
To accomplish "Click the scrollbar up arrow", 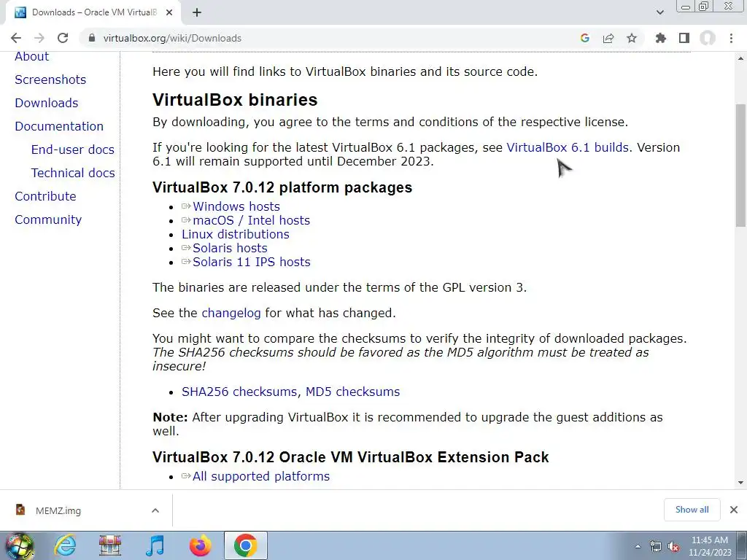I will tap(740, 58).
